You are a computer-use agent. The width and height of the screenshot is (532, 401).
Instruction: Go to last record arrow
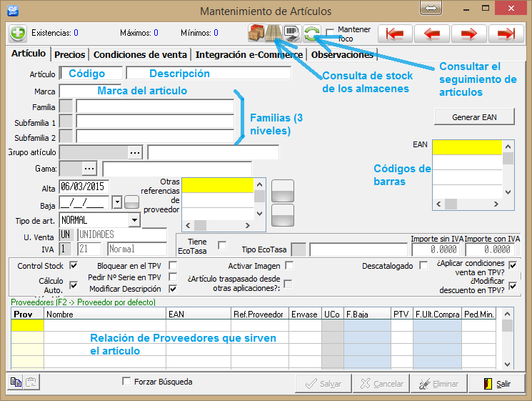pyautogui.click(x=506, y=34)
